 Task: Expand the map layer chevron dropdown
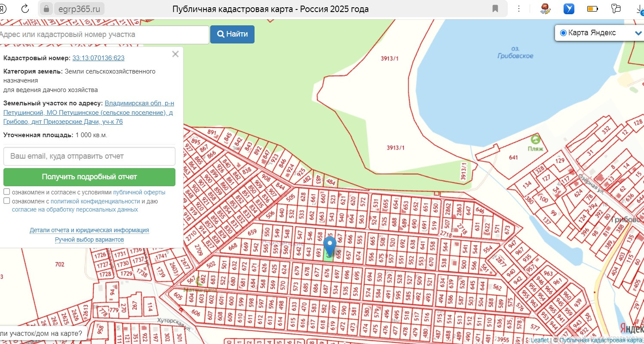[638, 33]
